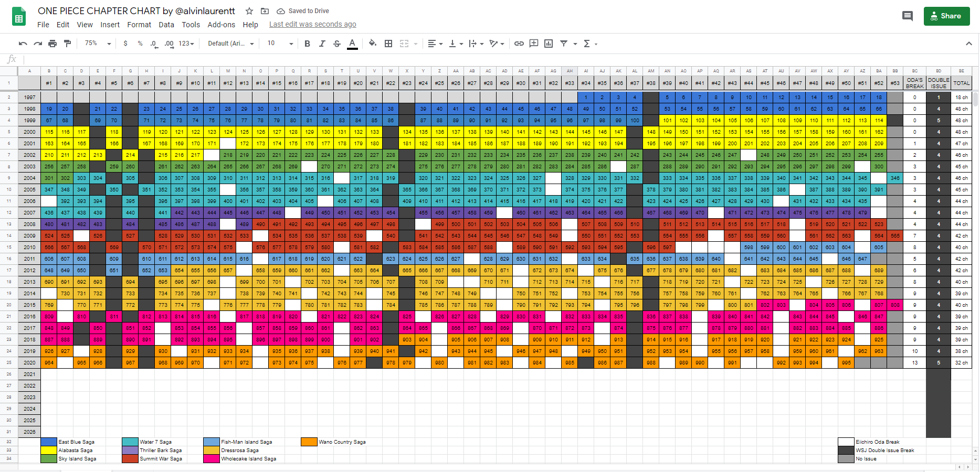Screen dimensions: 980x472
Task: Rename the ONE PIECE CHAPTER CHART title
Action: click(136, 11)
